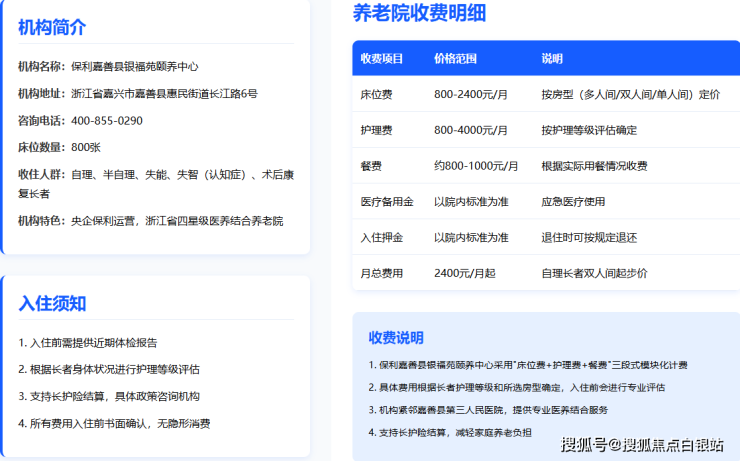The width and height of the screenshot is (740, 461).
Task: Click the 机构特色 央企保利运营 line
Action: 151,221
